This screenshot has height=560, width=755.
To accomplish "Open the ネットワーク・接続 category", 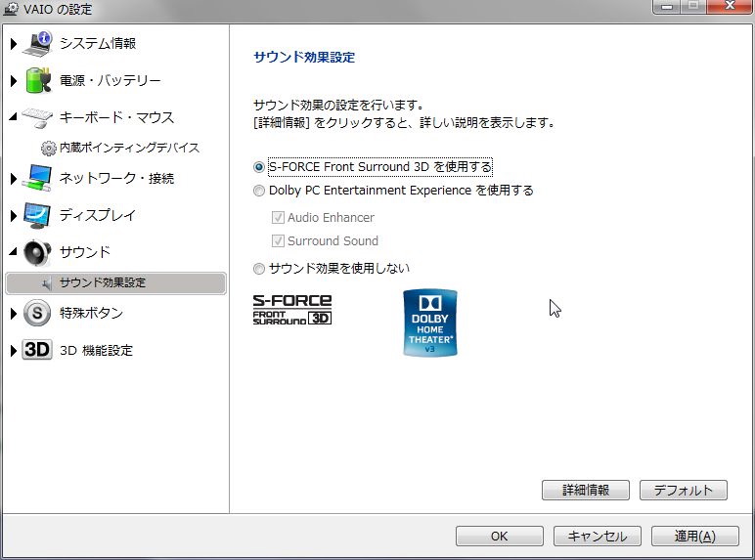I will pyautogui.click(x=116, y=178).
